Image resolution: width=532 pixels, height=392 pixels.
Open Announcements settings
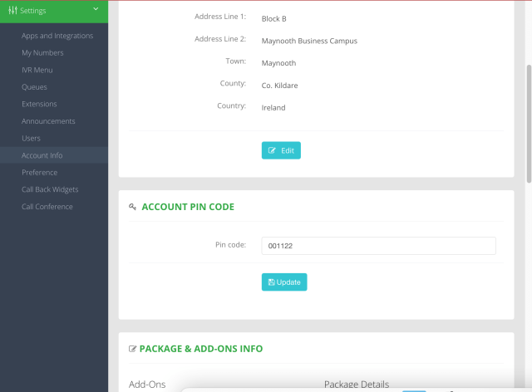[48, 121]
